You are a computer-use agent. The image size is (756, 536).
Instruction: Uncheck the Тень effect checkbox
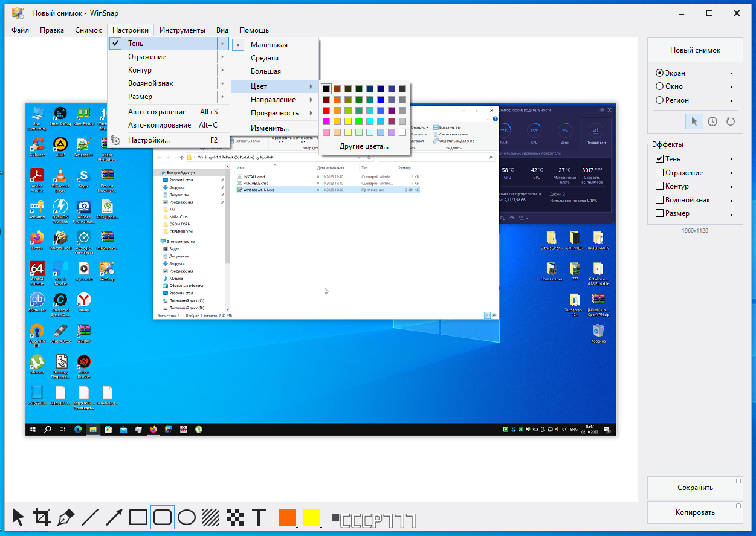(660, 159)
